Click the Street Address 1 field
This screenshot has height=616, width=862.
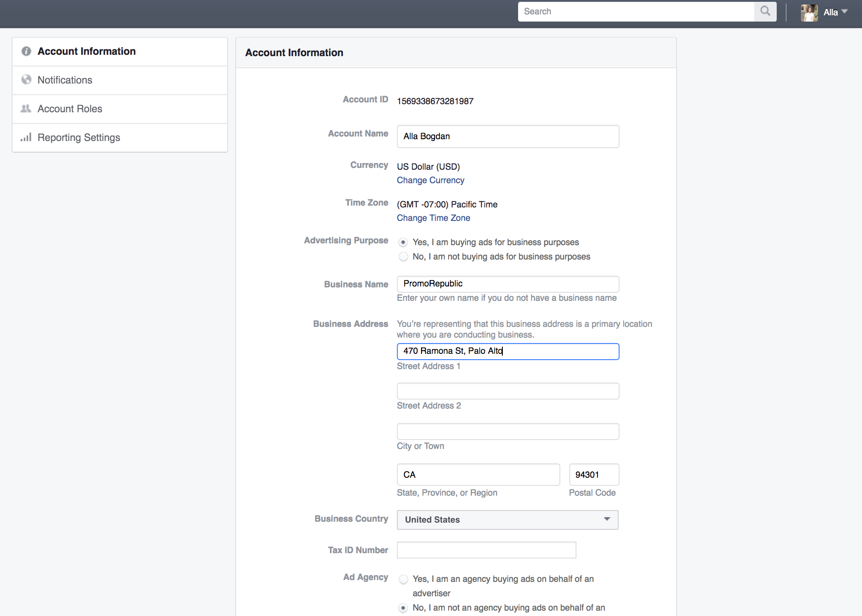pos(508,352)
